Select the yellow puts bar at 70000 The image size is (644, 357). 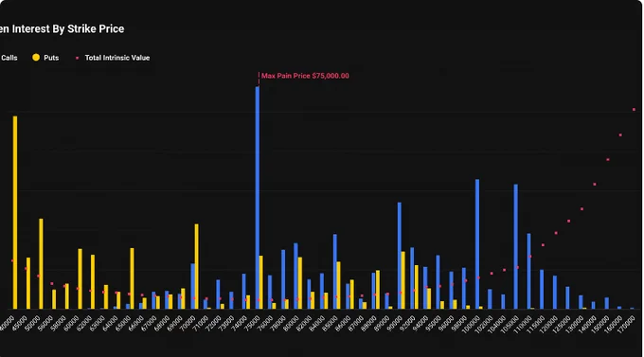point(196,266)
